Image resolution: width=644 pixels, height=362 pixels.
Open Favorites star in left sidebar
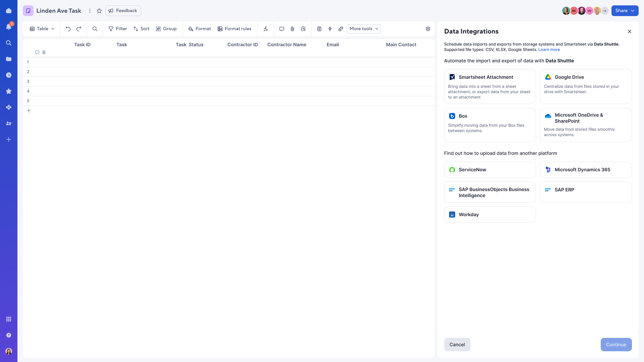(x=9, y=91)
